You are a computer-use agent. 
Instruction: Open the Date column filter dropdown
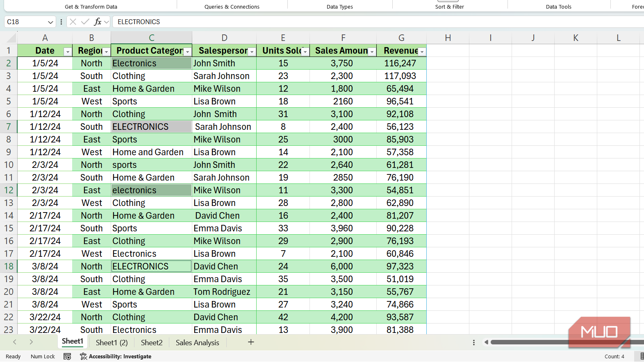[x=68, y=52]
